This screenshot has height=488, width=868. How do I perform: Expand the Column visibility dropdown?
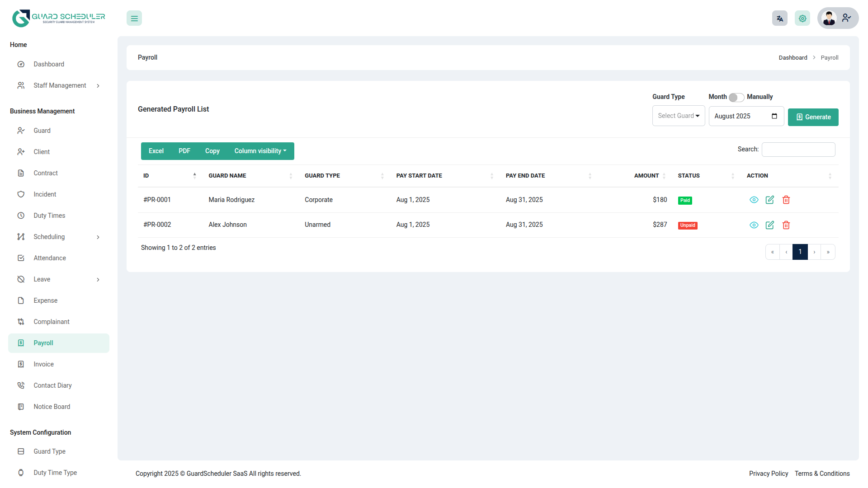coord(260,151)
